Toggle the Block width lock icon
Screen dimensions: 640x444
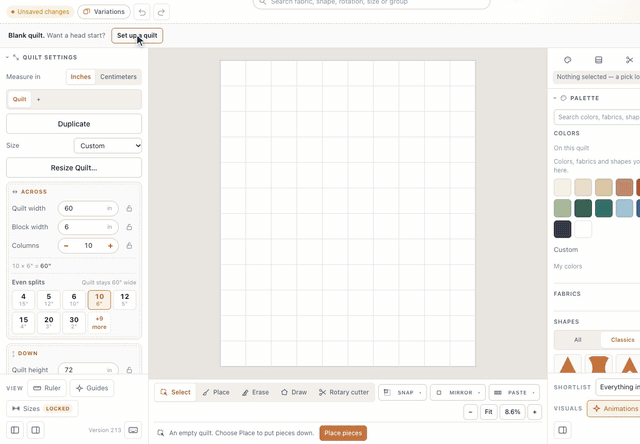129,227
